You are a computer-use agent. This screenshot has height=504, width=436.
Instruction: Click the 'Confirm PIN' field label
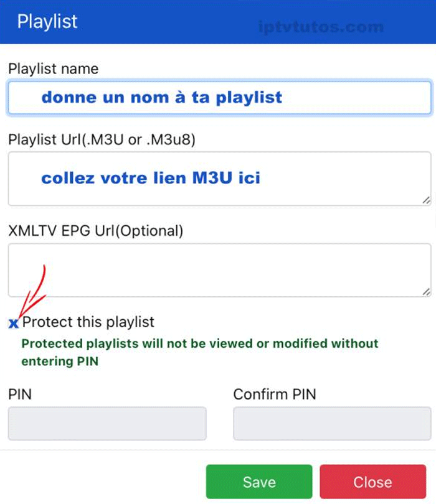point(275,394)
